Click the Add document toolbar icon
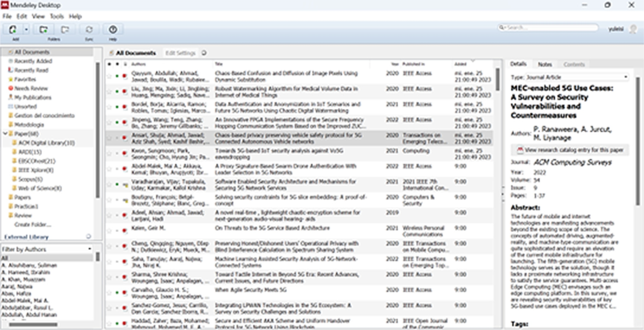Screen dimensions: 644x330 point(12,30)
